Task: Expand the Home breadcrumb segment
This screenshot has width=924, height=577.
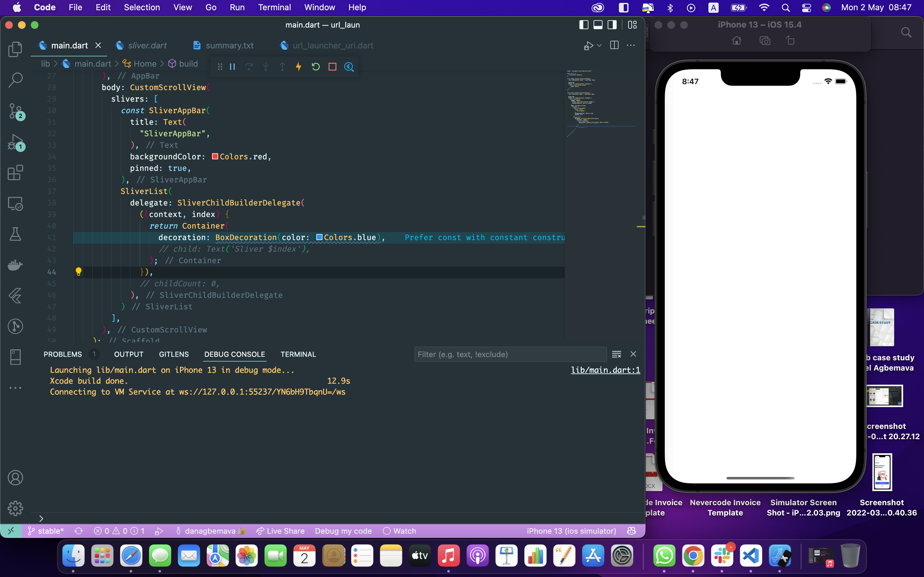Action: coord(145,64)
